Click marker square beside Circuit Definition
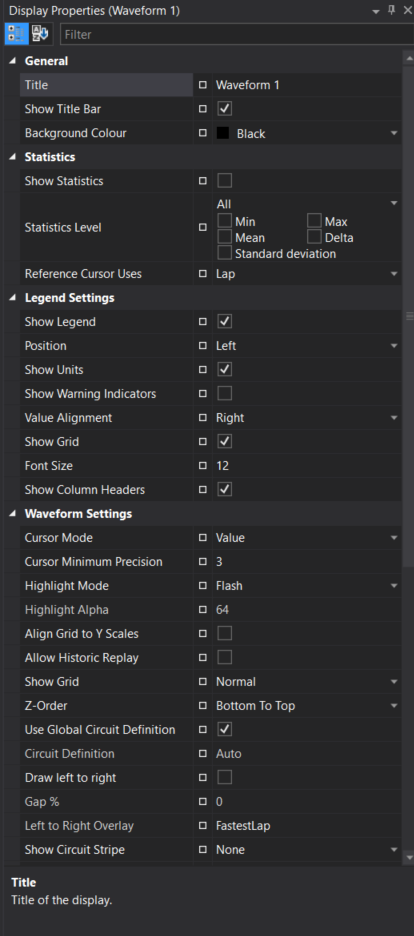The image size is (414, 936). point(203,754)
